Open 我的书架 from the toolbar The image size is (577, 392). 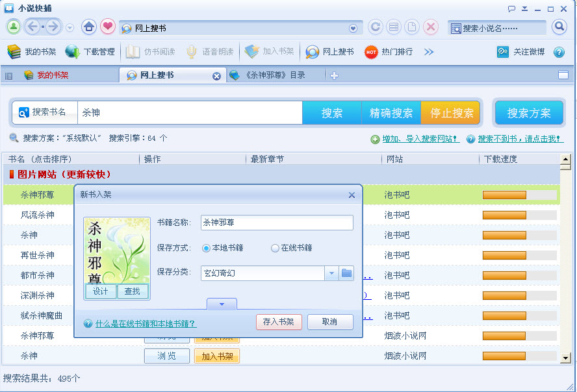pyautogui.click(x=32, y=52)
